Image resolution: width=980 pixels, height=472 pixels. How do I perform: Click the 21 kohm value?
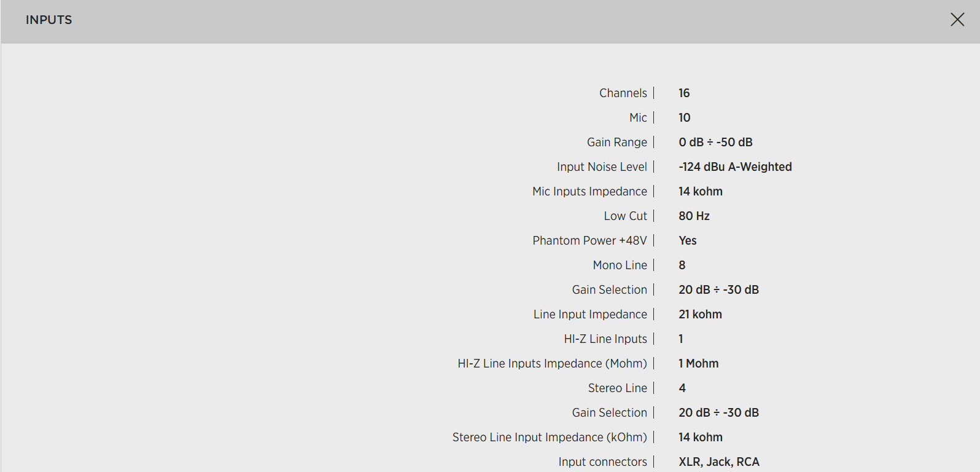[700, 314]
